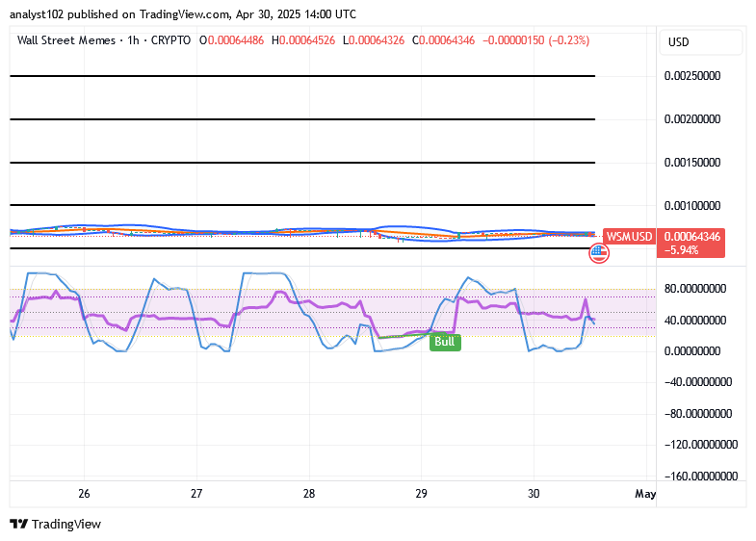Click the US flag session icon
The height and width of the screenshot is (541, 756).
599,253
